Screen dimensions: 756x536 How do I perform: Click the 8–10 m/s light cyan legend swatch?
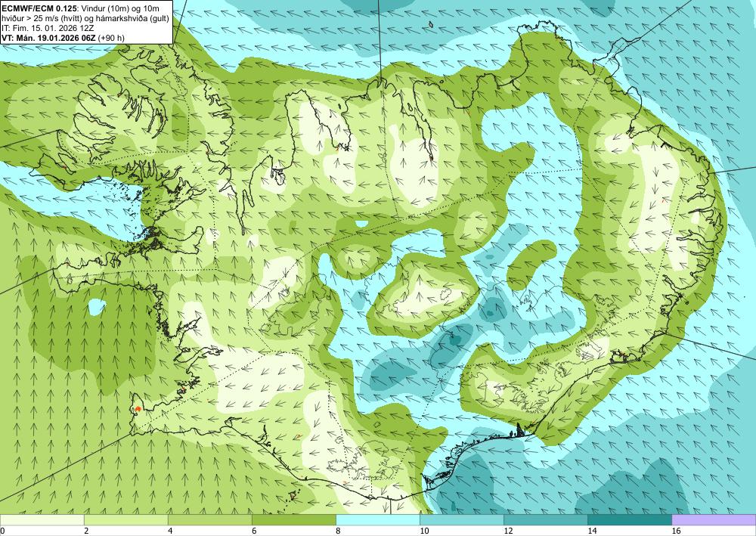[x=378, y=519]
